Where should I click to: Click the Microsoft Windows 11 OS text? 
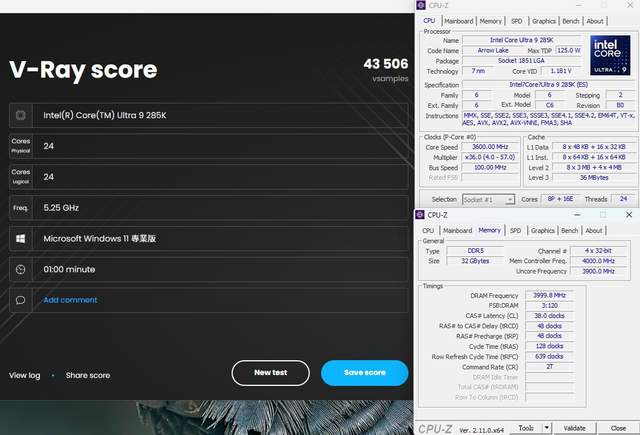tap(100, 239)
